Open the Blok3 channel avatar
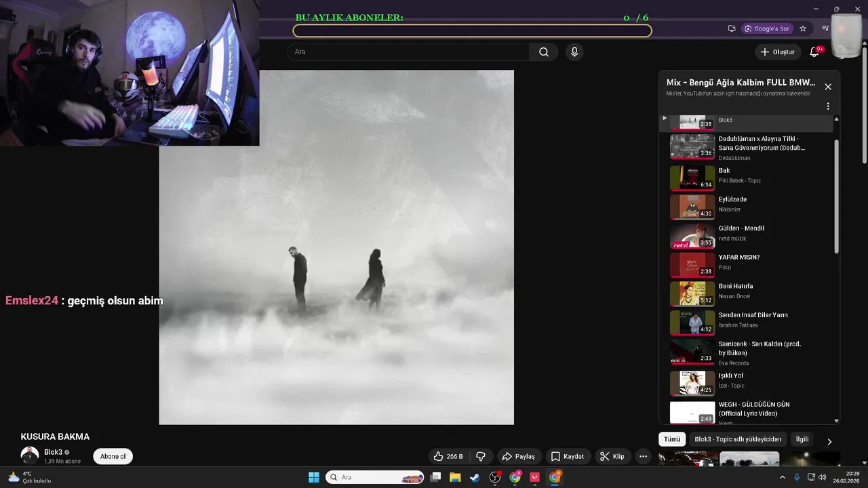Image resolution: width=868 pixels, height=488 pixels. [x=29, y=455]
